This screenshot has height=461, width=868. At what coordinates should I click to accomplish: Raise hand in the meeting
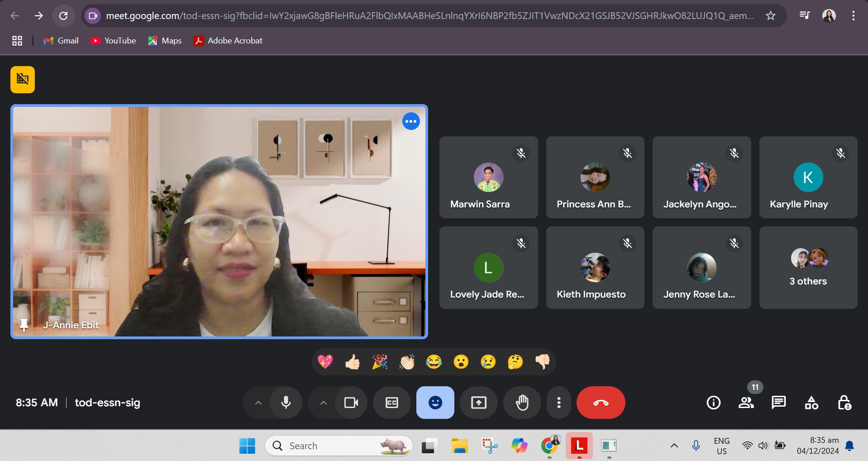tap(522, 403)
